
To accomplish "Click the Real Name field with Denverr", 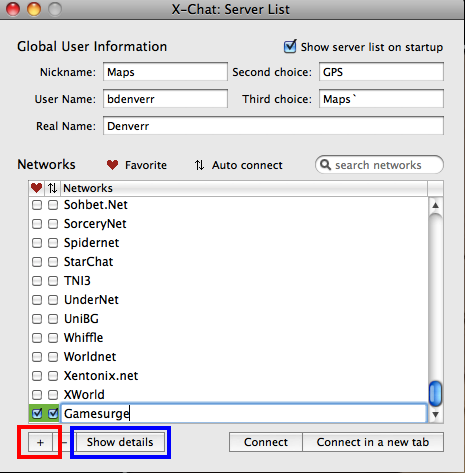I will tap(273, 126).
